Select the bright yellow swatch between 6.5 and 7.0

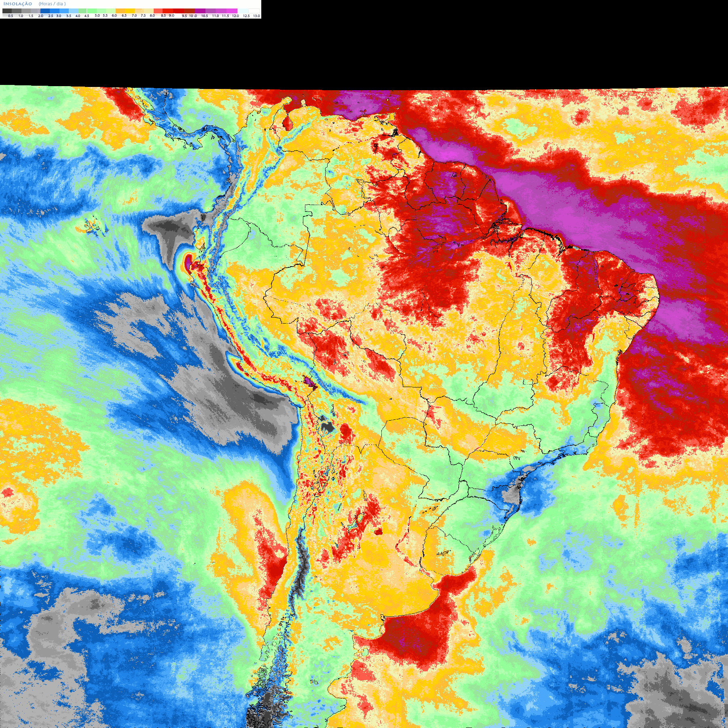tap(130, 11)
